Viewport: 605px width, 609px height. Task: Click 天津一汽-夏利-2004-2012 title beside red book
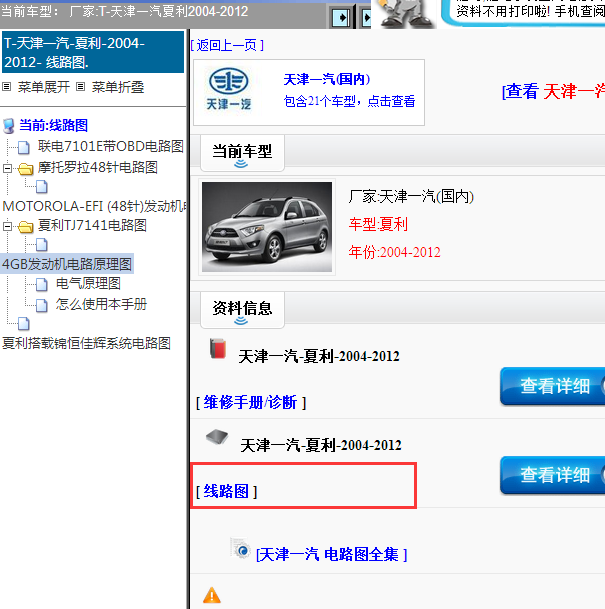click(319, 356)
